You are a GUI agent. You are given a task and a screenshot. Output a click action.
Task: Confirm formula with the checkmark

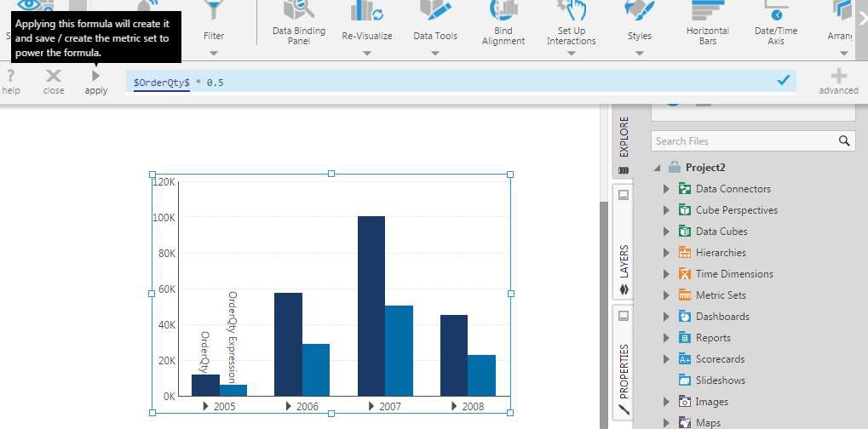click(x=784, y=80)
